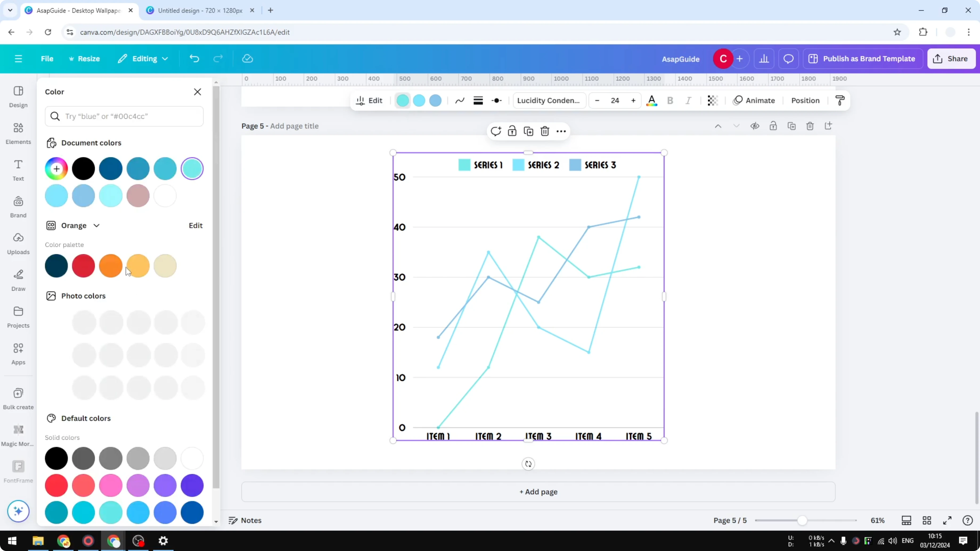
Task: Open the File menu
Action: point(47,59)
